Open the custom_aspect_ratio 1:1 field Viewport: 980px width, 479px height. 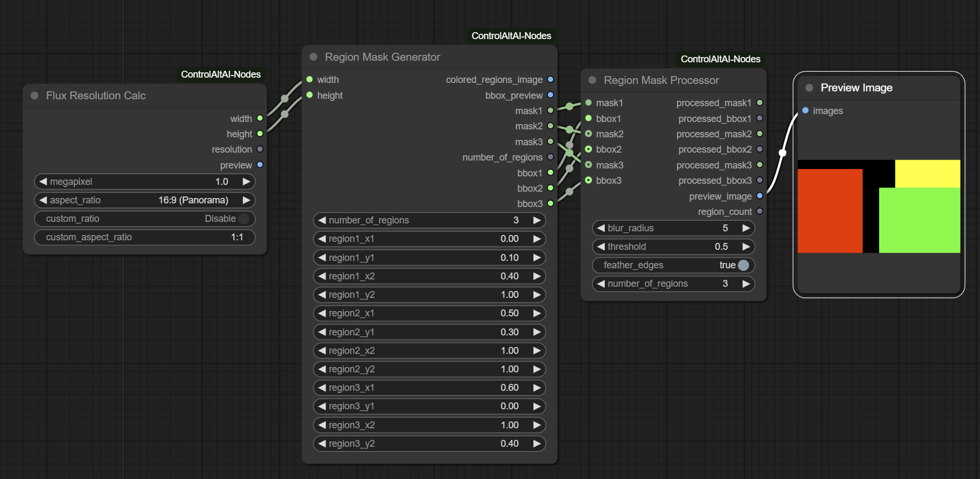pos(145,237)
